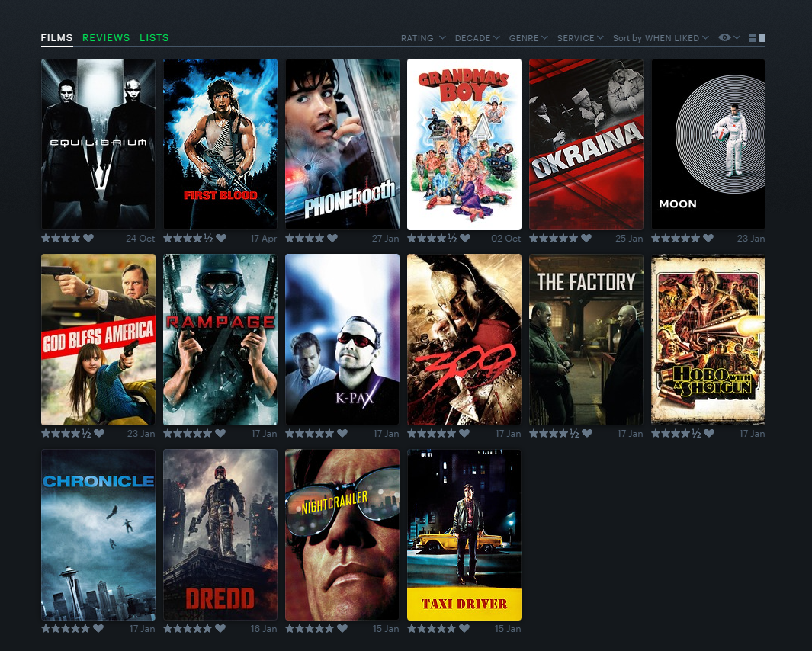
Task: Open the Grandma's Boy poster
Action: (x=464, y=144)
